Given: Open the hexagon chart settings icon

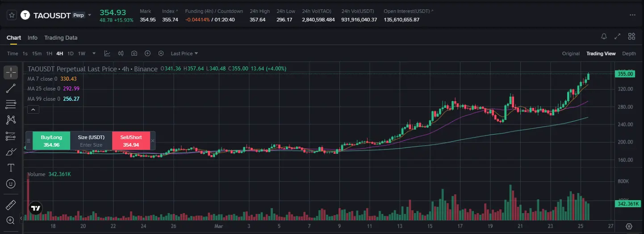Looking at the screenshot, I should click(161, 53).
